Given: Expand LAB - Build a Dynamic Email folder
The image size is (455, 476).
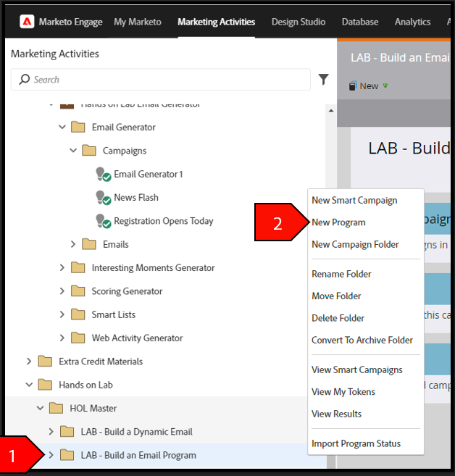Looking at the screenshot, I should pos(51,432).
